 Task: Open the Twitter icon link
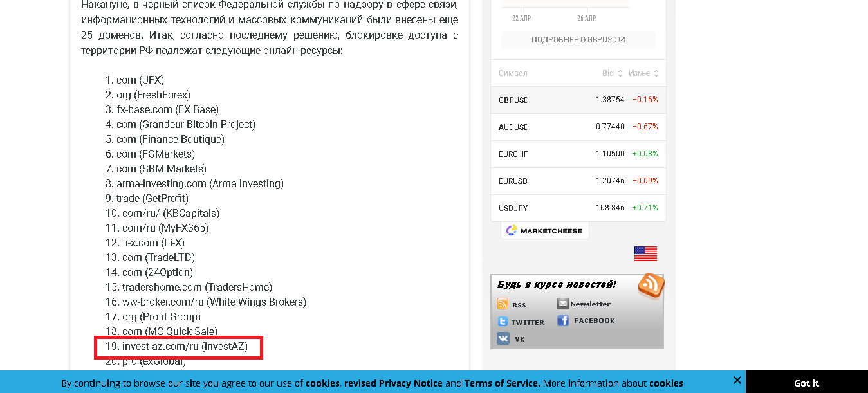tap(503, 322)
